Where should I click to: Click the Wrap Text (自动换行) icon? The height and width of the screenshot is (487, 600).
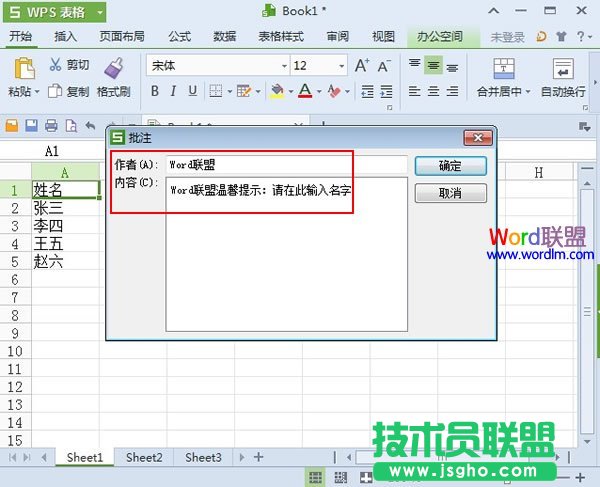563,69
